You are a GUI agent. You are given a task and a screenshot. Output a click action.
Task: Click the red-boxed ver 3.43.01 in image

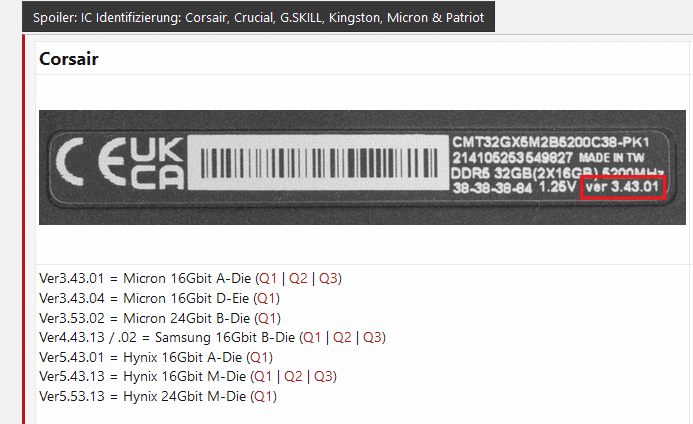tap(622, 187)
